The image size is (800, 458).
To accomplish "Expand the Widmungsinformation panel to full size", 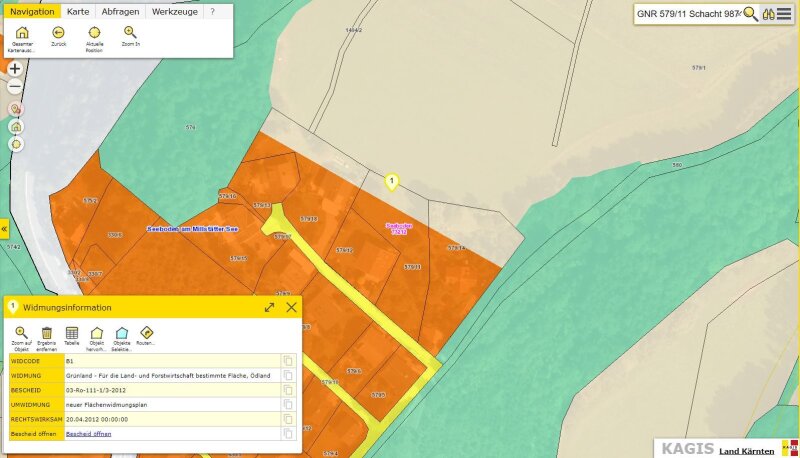I will [269, 307].
